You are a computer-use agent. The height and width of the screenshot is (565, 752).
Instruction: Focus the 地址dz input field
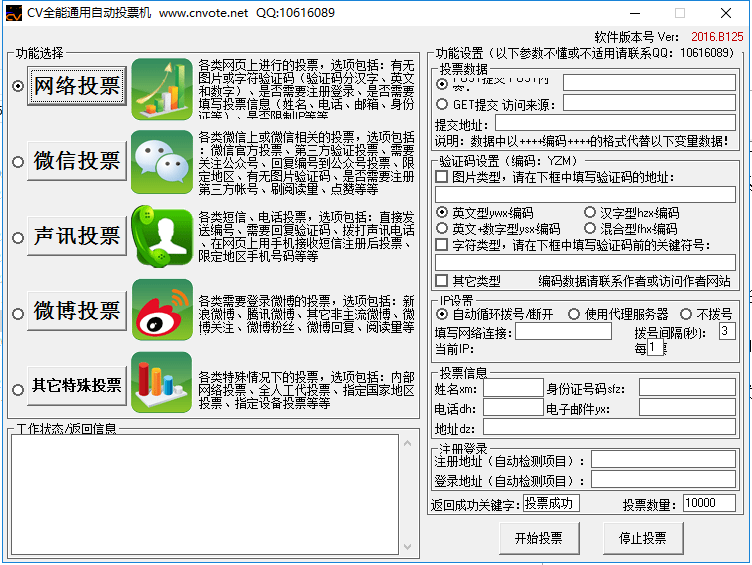pyautogui.click(x=610, y=427)
